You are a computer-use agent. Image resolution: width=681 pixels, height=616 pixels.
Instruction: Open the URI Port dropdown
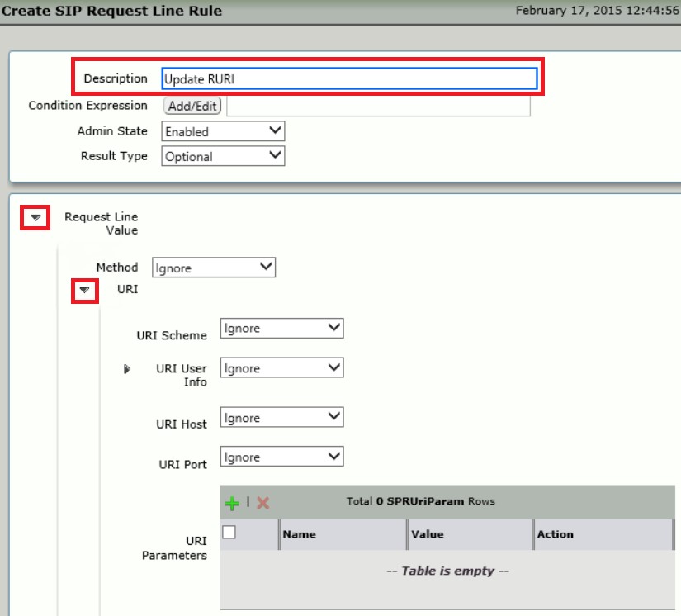pos(281,457)
